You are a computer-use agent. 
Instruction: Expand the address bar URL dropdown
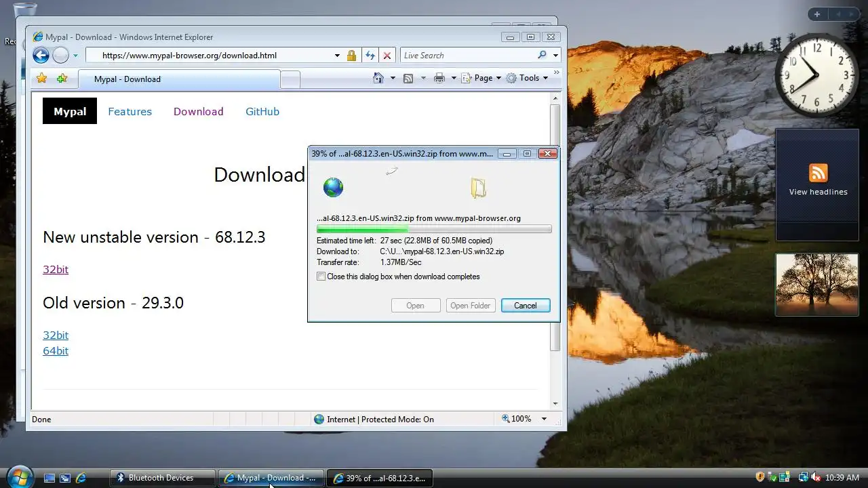[x=337, y=56]
